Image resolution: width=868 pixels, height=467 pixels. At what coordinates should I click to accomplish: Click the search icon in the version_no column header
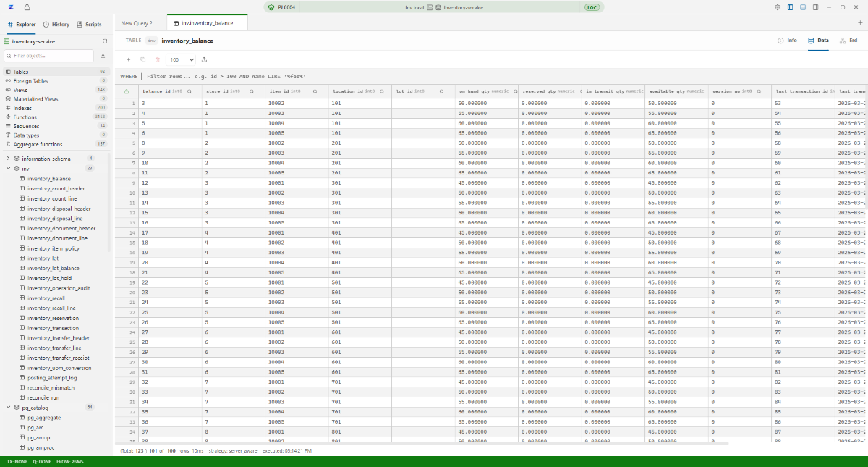click(758, 92)
